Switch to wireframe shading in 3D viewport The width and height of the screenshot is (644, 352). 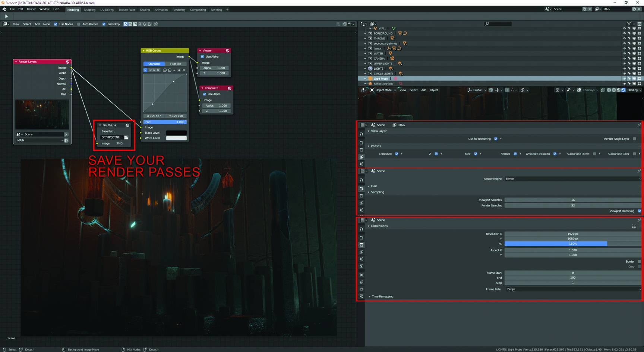[x=609, y=90]
